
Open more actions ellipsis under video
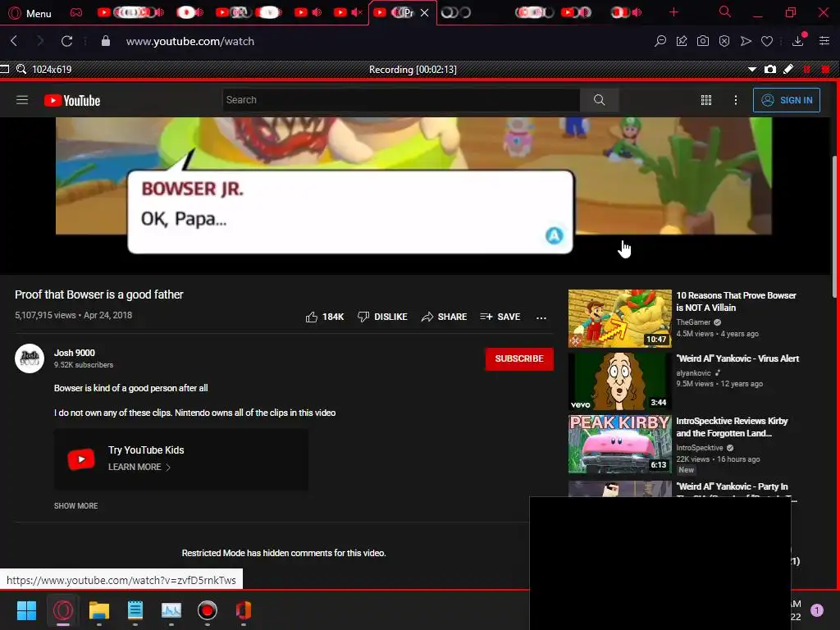point(541,317)
